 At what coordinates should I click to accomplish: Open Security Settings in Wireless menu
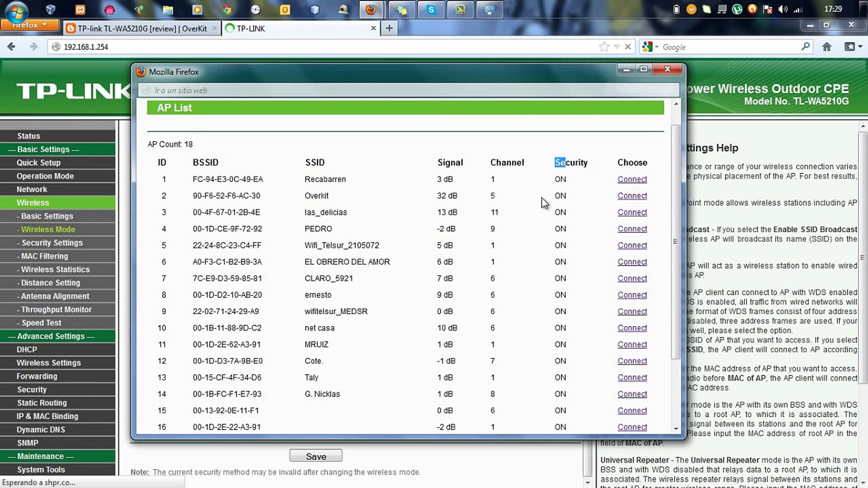click(52, 243)
